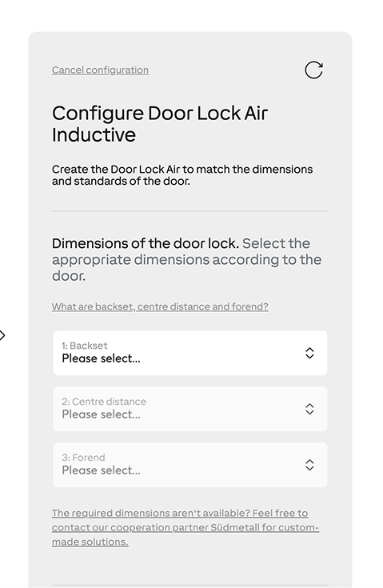
Task: Open the backset, centre distance and forend help link
Action: pos(160,306)
